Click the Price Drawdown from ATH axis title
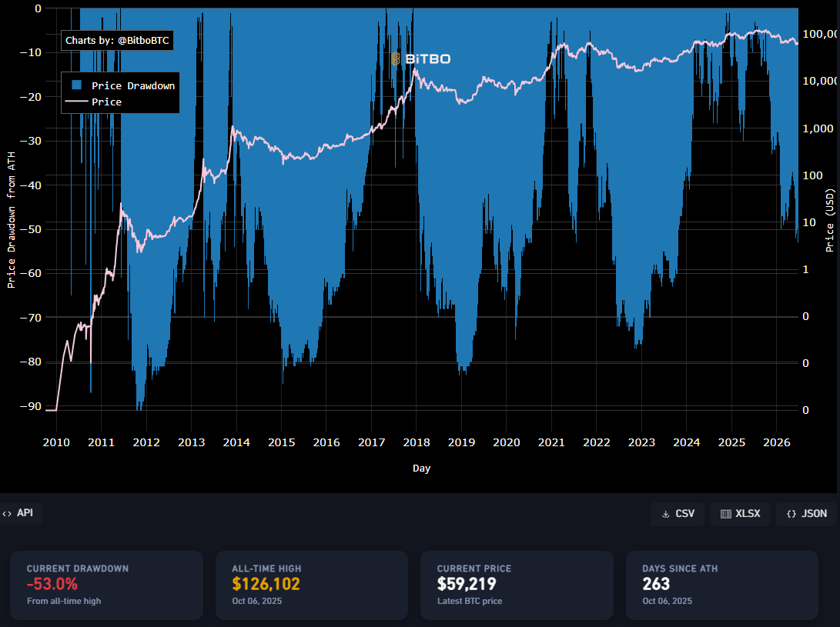840x627 pixels. pyautogui.click(x=12, y=220)
